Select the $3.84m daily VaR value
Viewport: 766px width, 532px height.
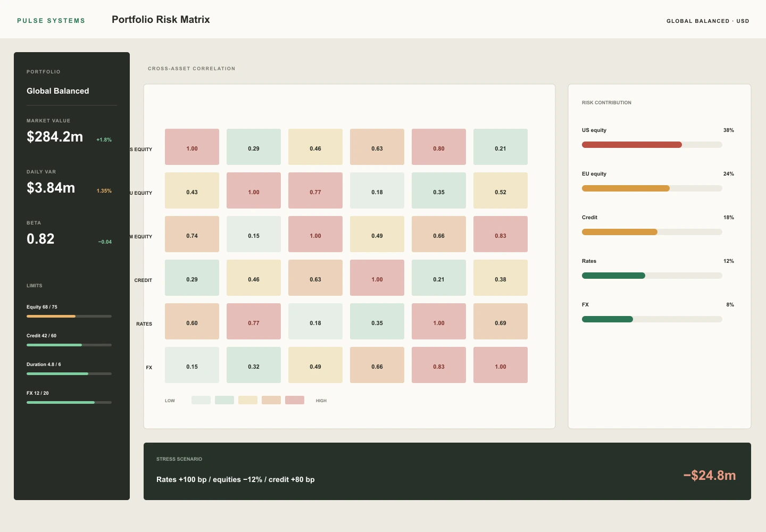[51, 188]
